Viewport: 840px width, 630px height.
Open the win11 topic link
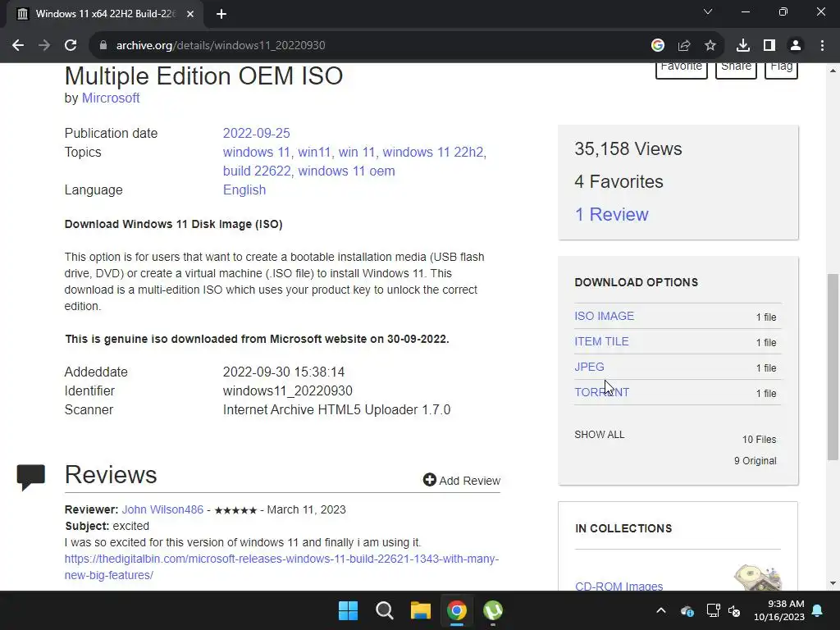(314, 152)
